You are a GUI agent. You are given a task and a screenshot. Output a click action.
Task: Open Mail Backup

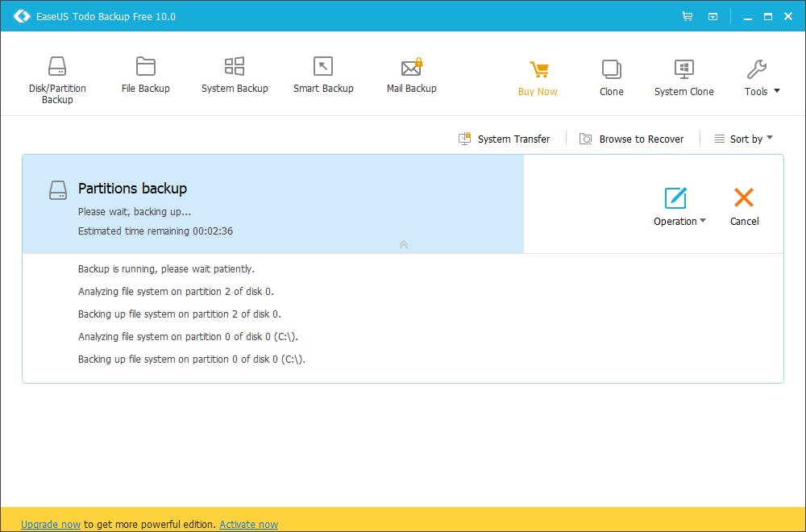coord(411,75)
